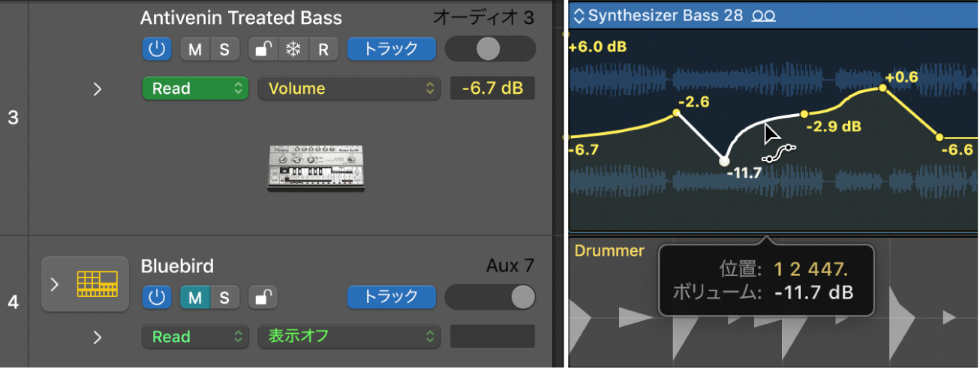This screenshot has height=369, width=980.
Task: Record-enable the Antivenin Treated Bass track
Action: [x=323, y=49]
